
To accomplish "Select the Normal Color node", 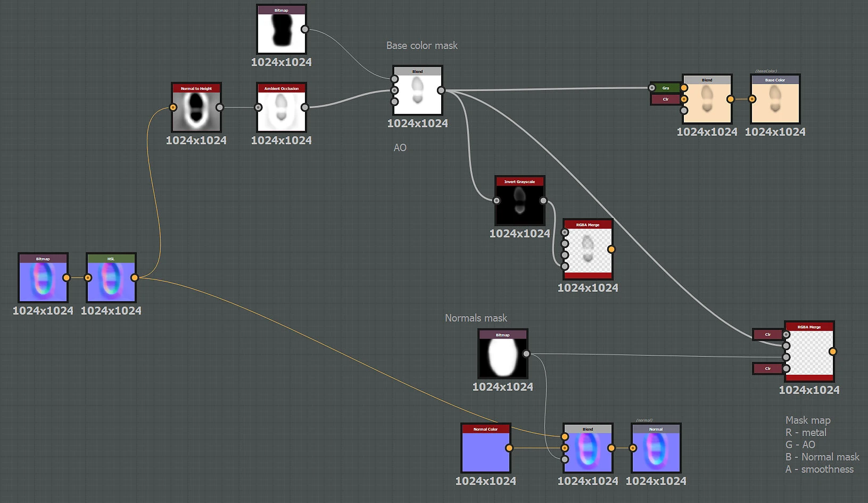I will coord(486,448).
